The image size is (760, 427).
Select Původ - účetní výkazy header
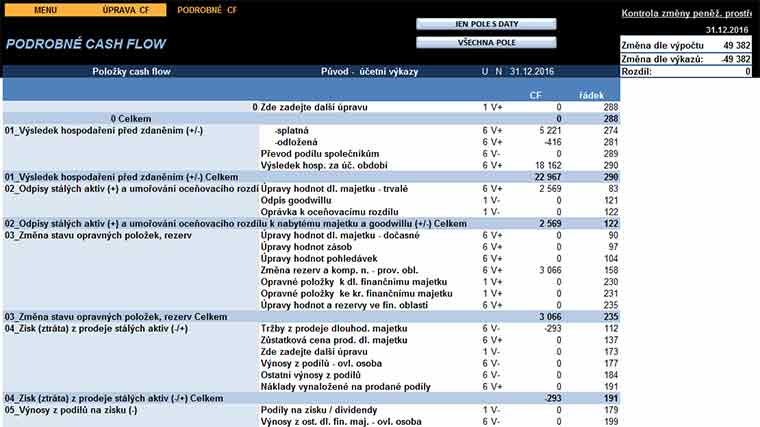point(369,72)
